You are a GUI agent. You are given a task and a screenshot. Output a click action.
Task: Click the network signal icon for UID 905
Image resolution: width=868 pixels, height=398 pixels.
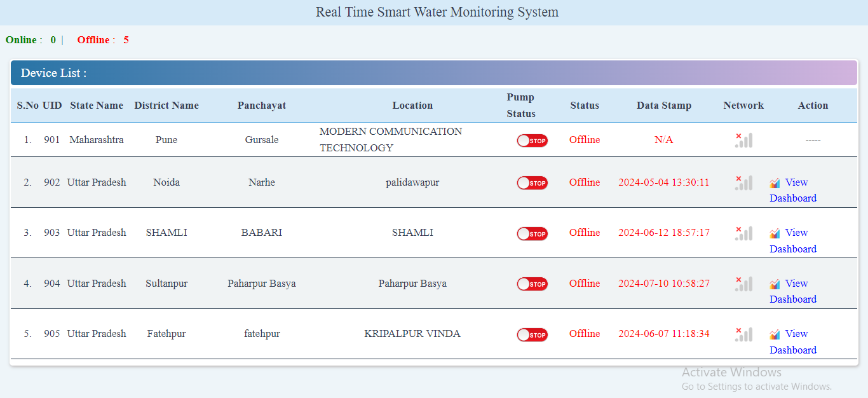(x=743, y=334)
